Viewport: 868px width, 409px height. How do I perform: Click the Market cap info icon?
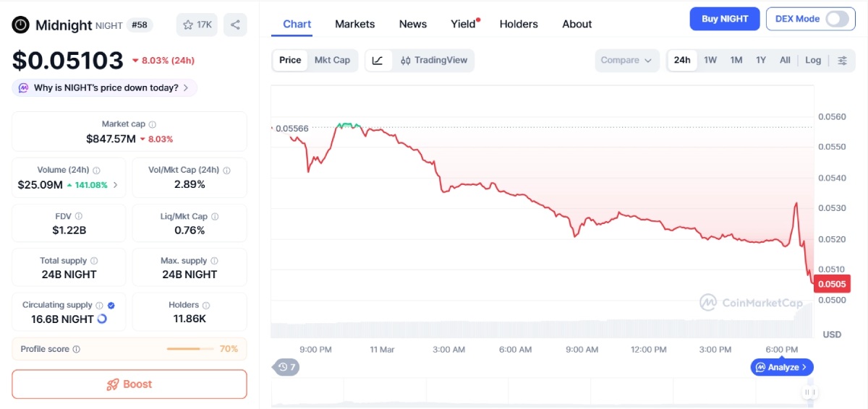[x=153, y=124]
